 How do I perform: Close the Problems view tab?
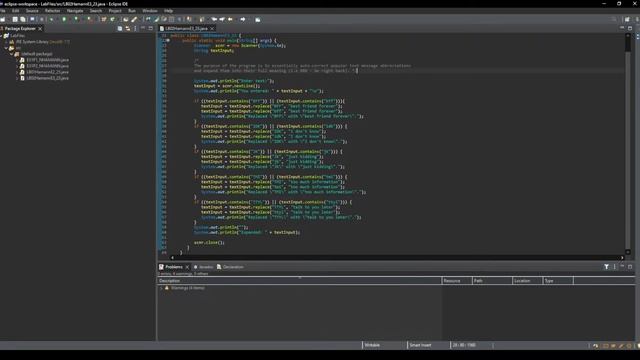click(187, 267)
